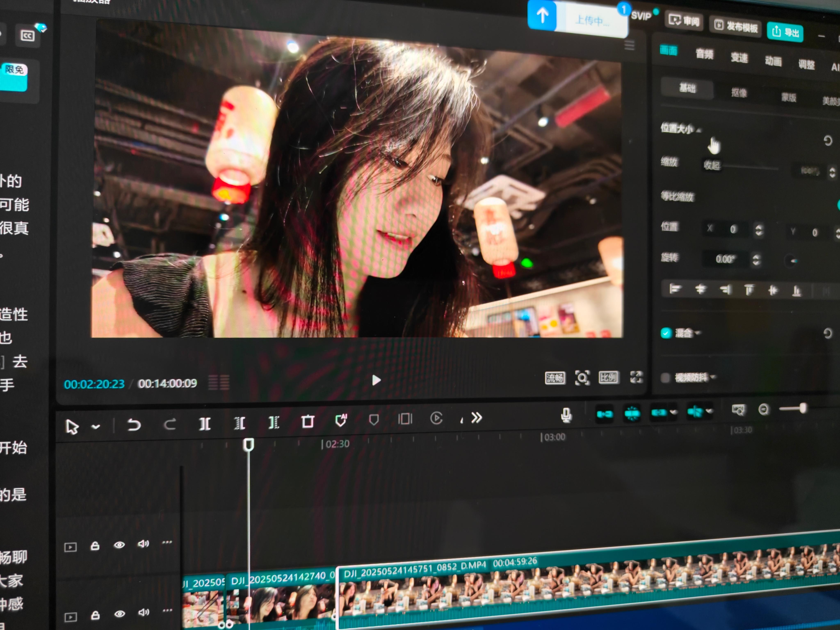The width and height of the screenshot is (840, 630).
Task: Expand the 混合 section arrow
Action: coord(698,333)
